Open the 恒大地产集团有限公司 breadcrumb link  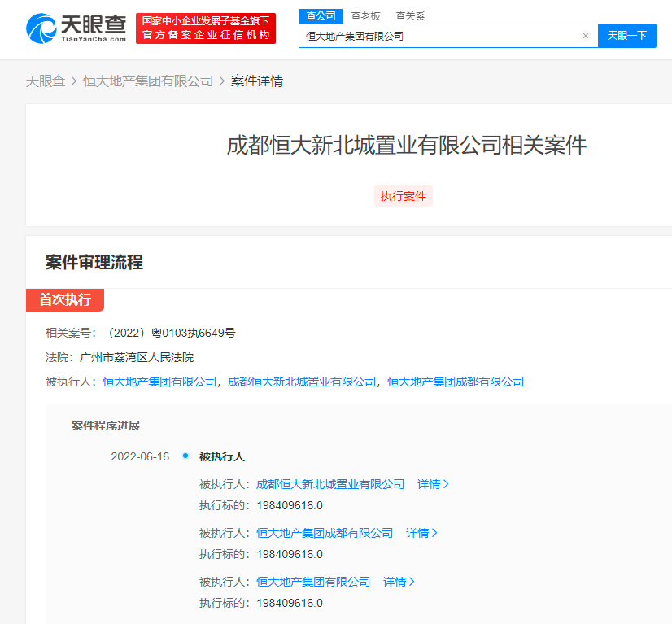pyautogui.click(x=148, y=81)
